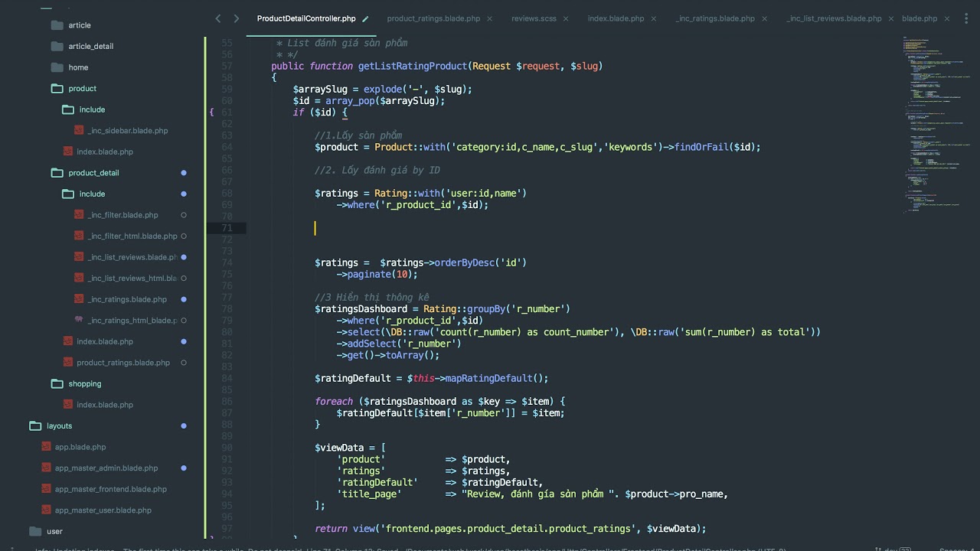Open index.blade.php directly under product_detail folder
The width and height of the screenshot is (980, 551).
click(x=105, y=341)
